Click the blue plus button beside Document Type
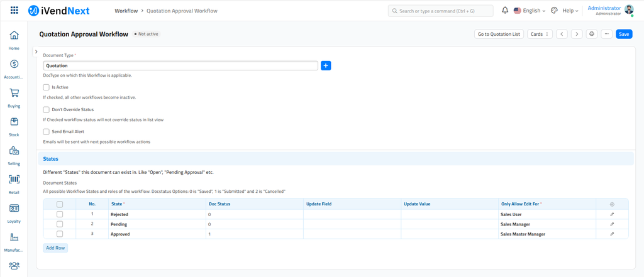Image resolution: width=644 pixels, height=277 pixels. tap(326, 65)
